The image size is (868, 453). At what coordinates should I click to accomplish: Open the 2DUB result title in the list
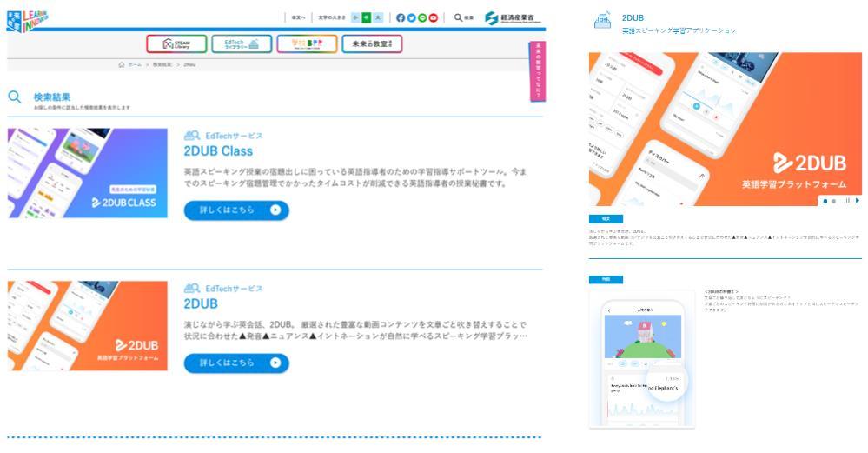click(x=201, y=304)
